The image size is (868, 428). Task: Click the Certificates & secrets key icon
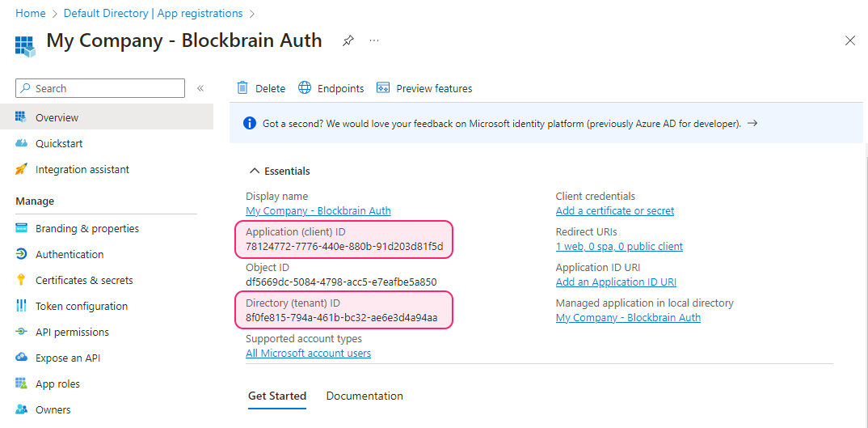tap(21, 280)
